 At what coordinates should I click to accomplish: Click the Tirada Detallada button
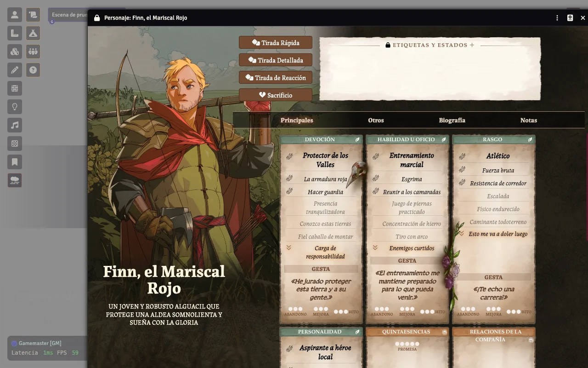coord(276,60)
